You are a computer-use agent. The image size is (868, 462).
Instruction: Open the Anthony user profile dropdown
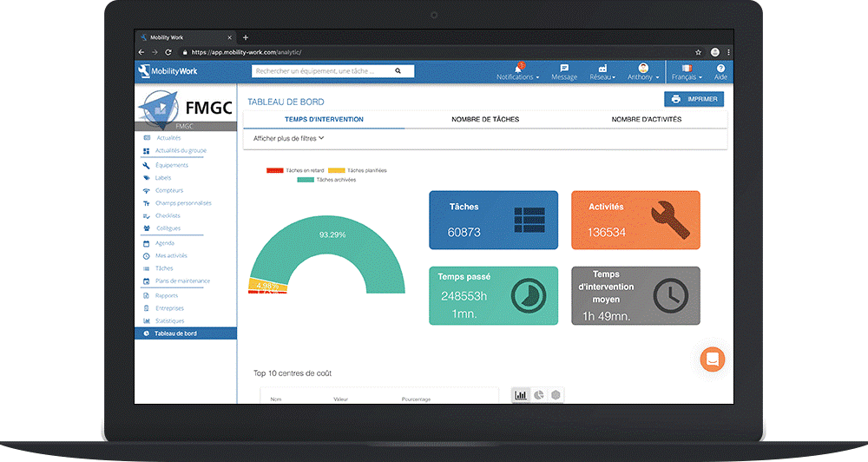click(x=643, y=72)
